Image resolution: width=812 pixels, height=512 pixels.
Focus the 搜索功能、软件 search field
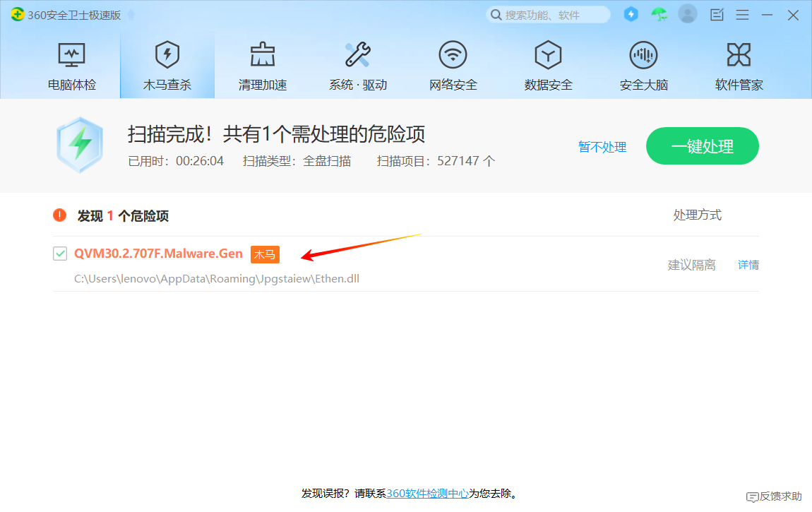tap(549, 15)
